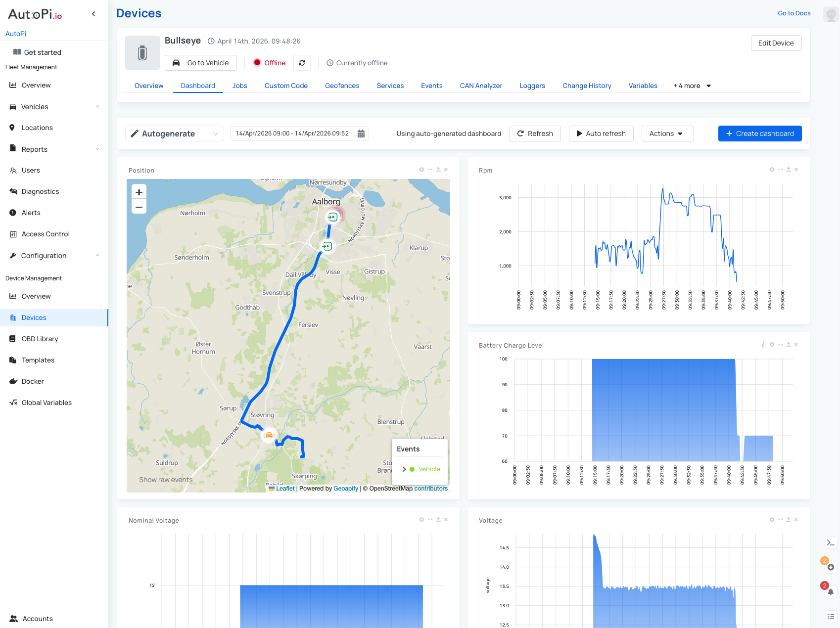The image size is (840, 628).
Task: Open the notifications bell
Action: pos(830,591)
